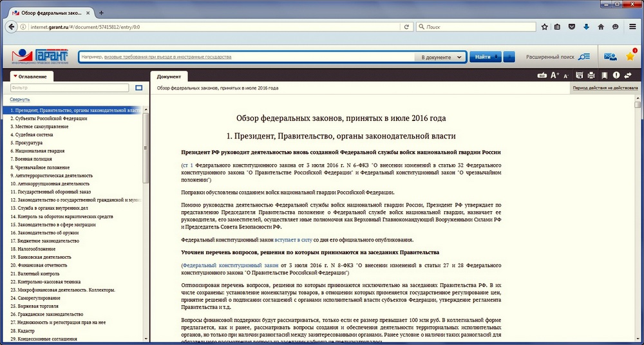Image resolution: width=644 pixels, height=345 pixels.
Task: Open 'Федеральный конституционный закон' link
Action: 231,265
